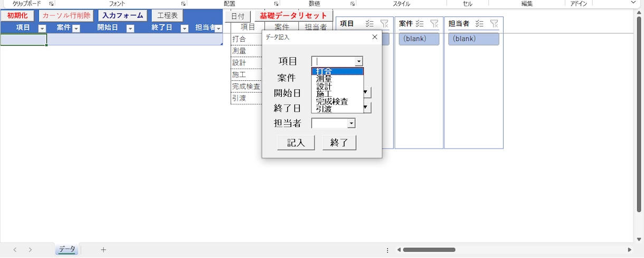This screenshot has width=644, height=258.
Task: Click the vertical scrollbar down arrow
Action: pyautogui.click(x=640, y=239)
